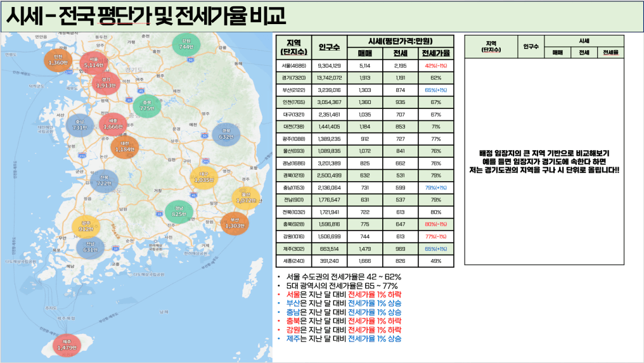Click the 매매 column header in the main table
Image resolution: width=644 pixels, height=363 pixels.
tap(364, 53)
